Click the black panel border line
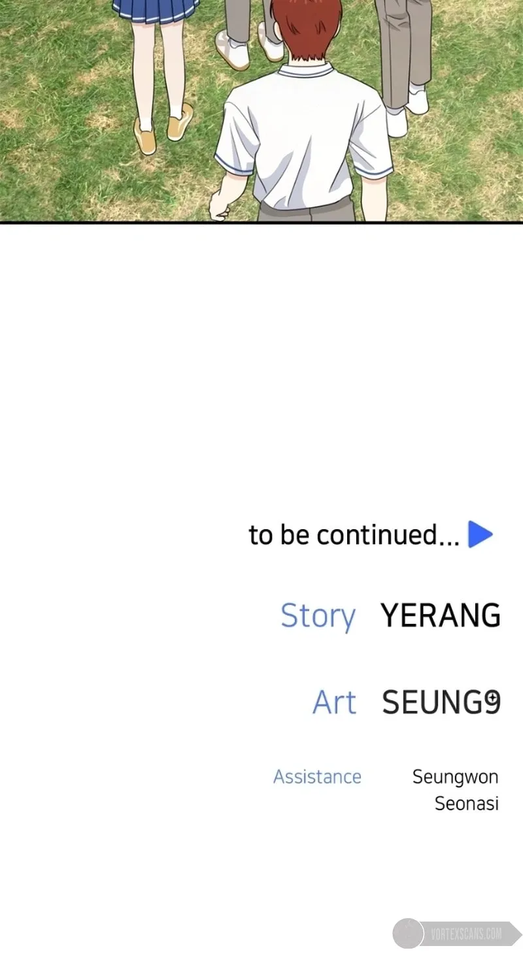This screenshot has width=523, height=980. tap(261, 223)
